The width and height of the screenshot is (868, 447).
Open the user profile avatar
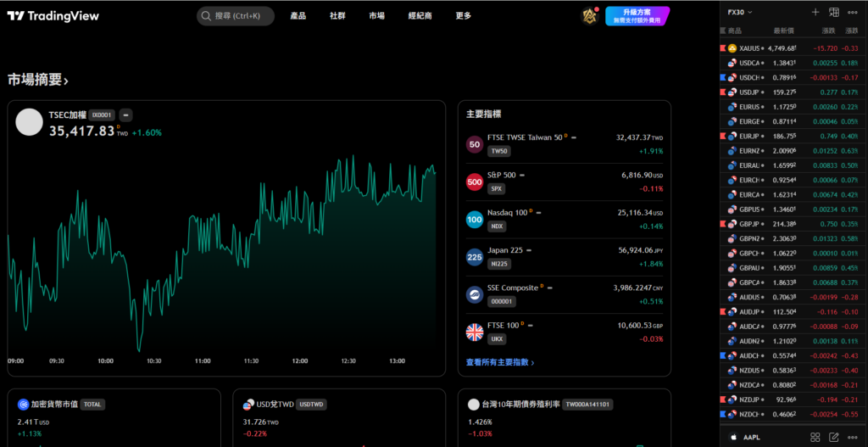[590, 16]
